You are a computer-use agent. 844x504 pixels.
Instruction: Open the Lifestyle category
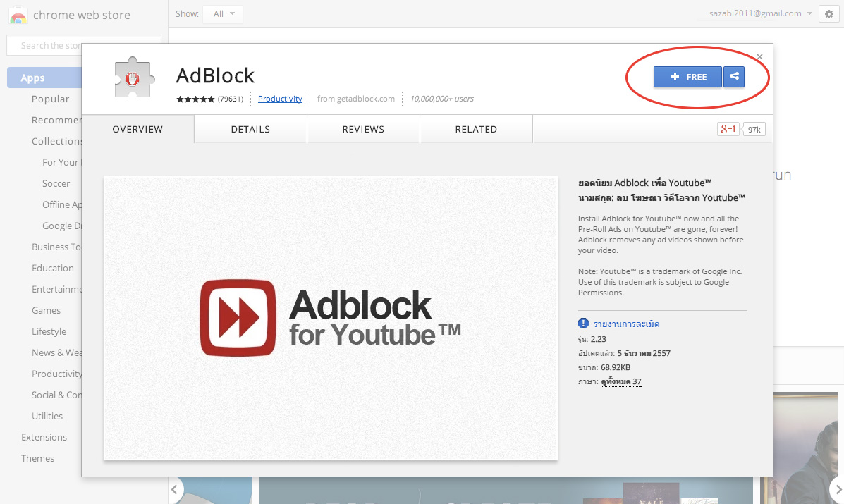pyautogui.click(x=49, y=331)
